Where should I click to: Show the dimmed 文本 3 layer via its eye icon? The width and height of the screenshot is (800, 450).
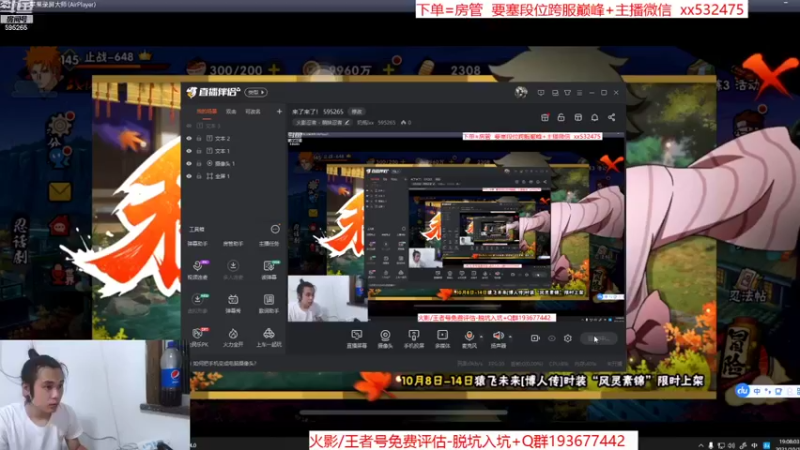(189, 126)
